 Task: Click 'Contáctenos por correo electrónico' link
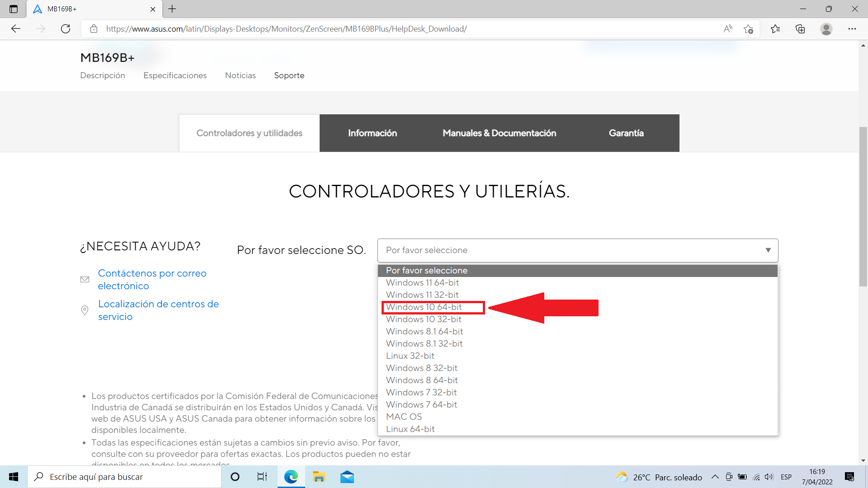[152, 279]
